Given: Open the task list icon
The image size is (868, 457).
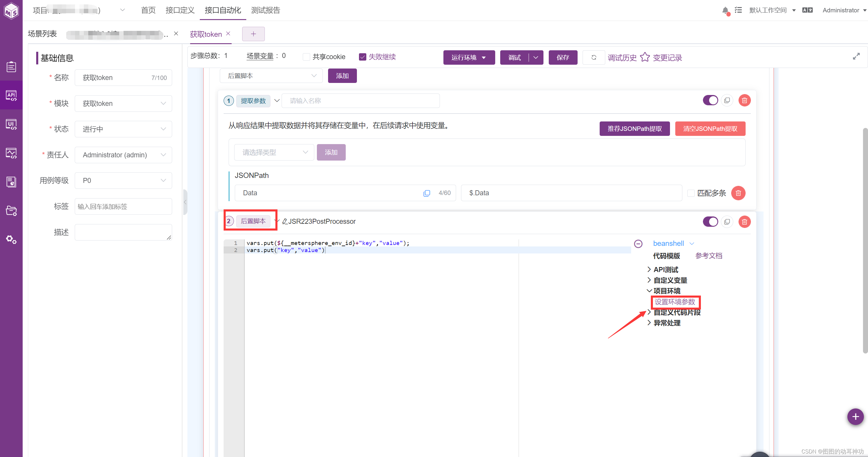Looking at the screenshot, I should click(738, 10).
